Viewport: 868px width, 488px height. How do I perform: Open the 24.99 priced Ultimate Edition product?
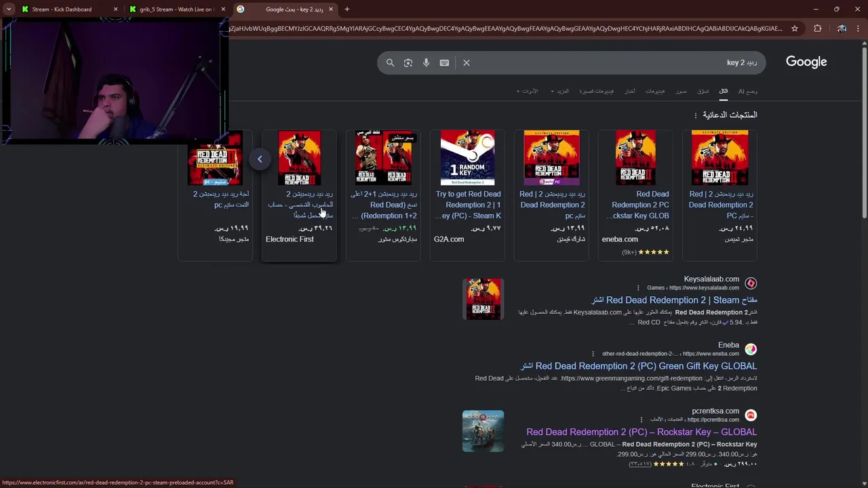719,195
